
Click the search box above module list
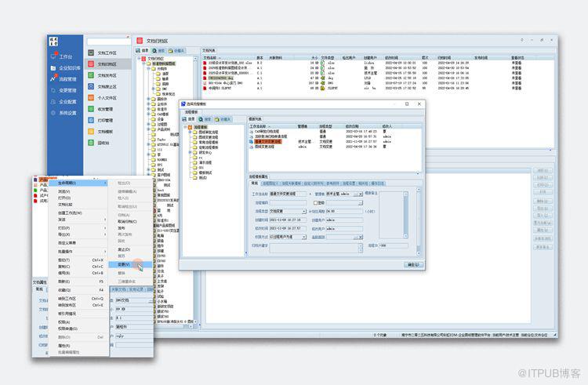(109, 42)
